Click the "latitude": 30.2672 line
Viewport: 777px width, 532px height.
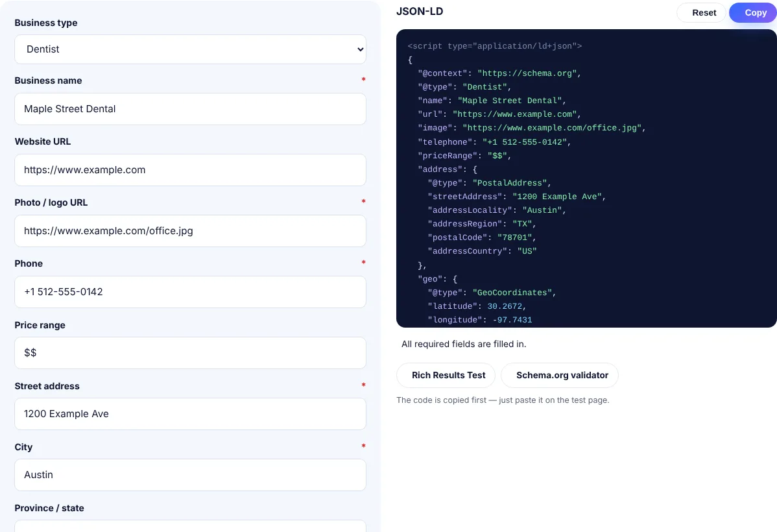coord(477,306)
